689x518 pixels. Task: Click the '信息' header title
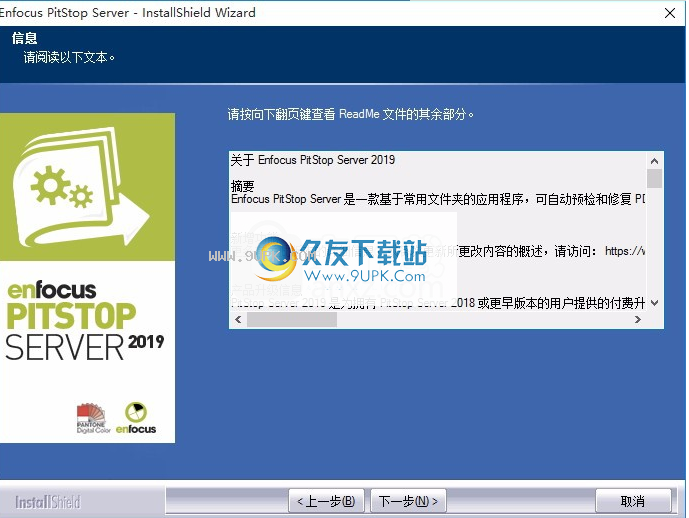(25, 38)
